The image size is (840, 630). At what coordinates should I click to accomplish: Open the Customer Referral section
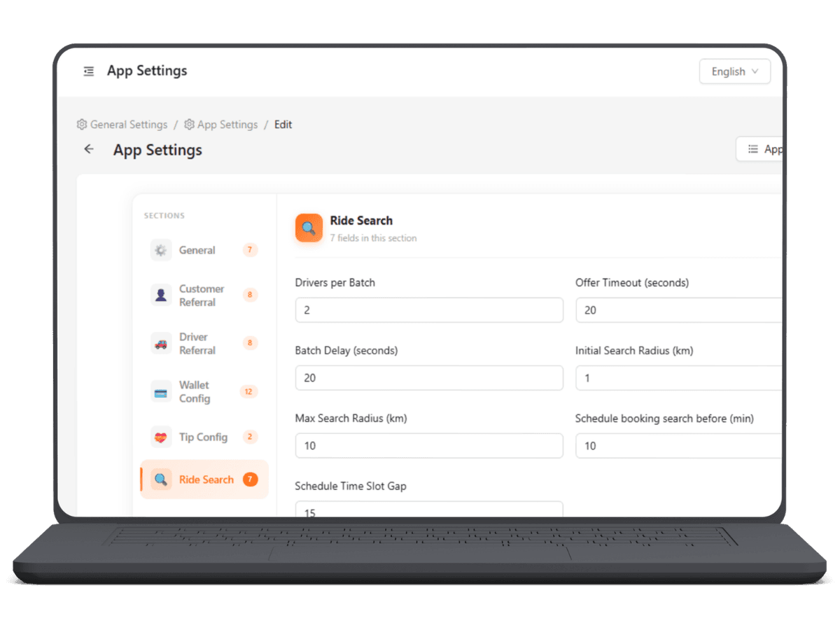pyautogui.click(x=204, y=295)
